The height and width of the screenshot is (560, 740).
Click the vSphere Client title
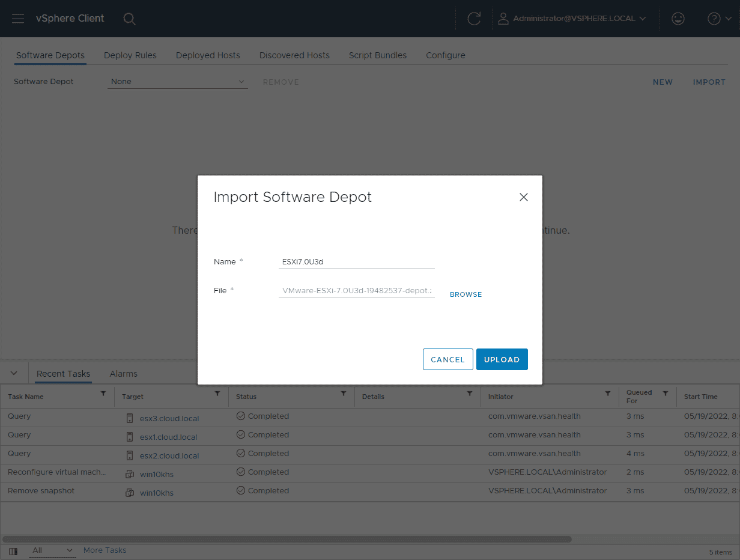tap(70, 18)
